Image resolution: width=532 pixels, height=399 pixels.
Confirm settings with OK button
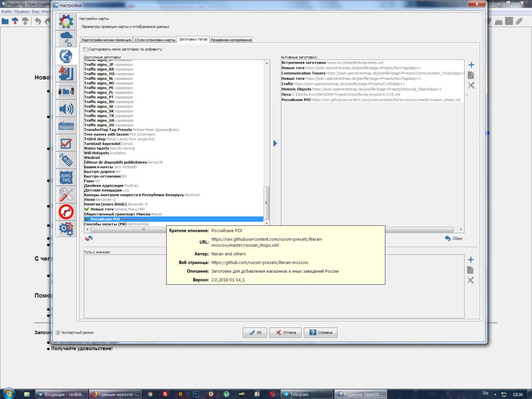pos(255,332)
